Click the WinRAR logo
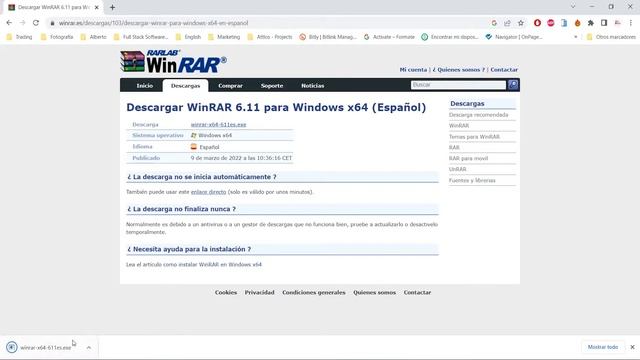Screen dimensions: 640x360 173,62
